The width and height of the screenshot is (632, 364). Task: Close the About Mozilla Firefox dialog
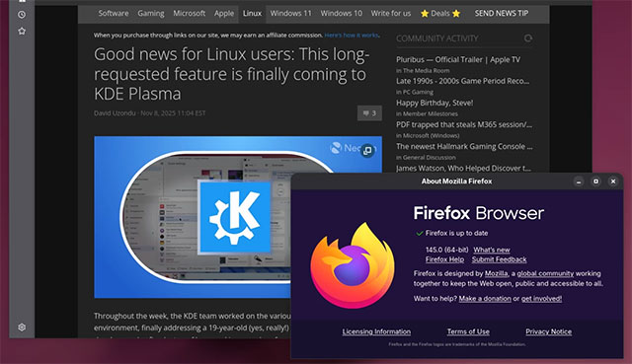[613, 182]
